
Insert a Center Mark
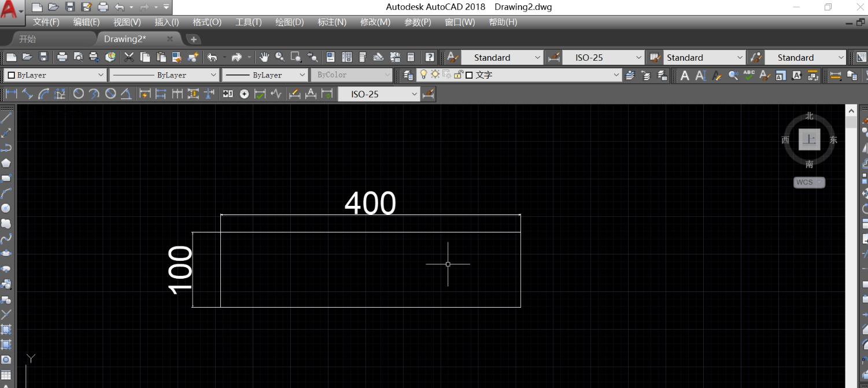(x=244, y=94)
